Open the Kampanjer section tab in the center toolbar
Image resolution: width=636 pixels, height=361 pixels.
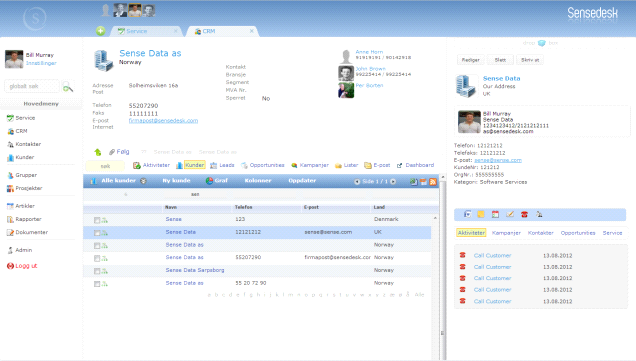314,165
